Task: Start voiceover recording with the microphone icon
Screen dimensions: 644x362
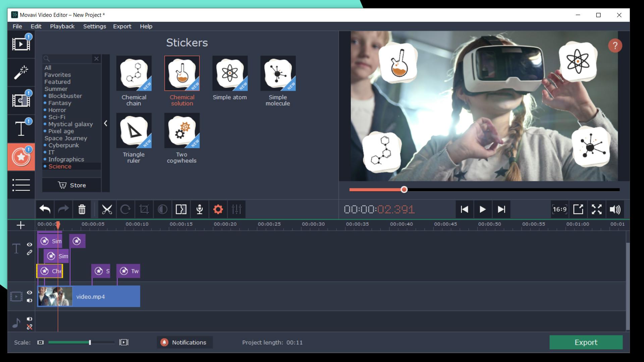Action: 200,209
